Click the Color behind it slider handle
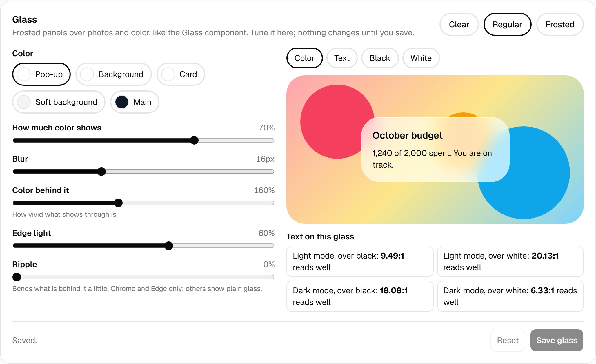The height and width of the screenshot is (364, 596). coord(118,203)
